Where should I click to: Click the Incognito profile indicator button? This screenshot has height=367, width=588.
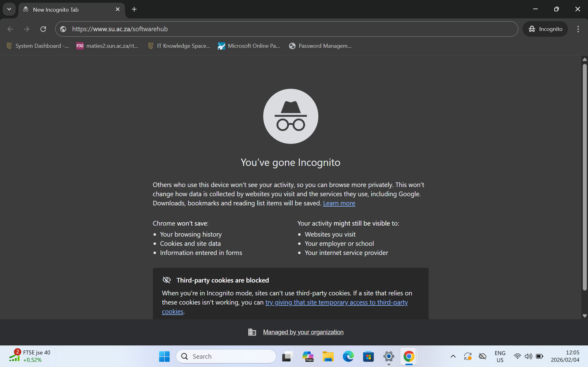tap(545, 29)
